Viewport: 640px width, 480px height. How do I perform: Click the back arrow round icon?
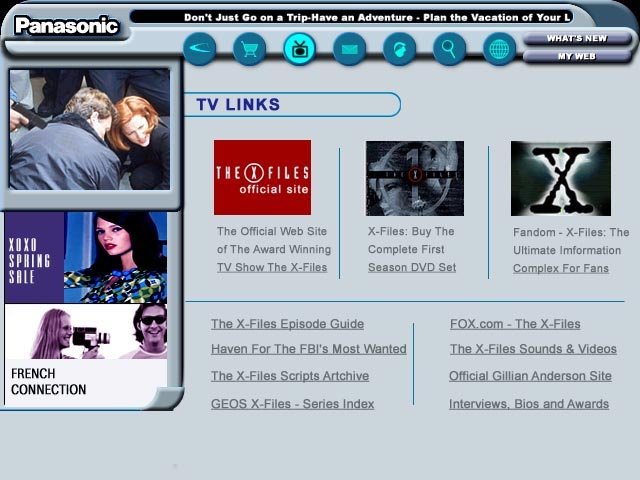(x=200, y=49)
